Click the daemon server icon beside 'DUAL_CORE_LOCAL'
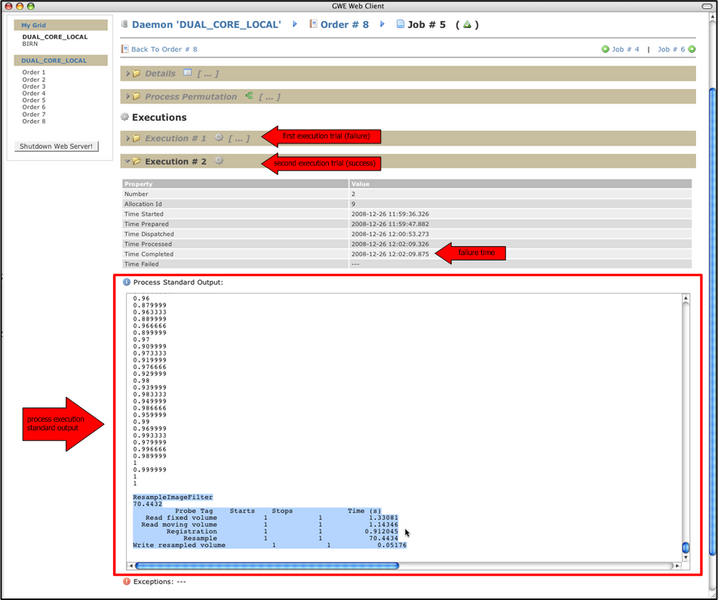This screenshot has height=600, width=718. pyautogui.click(x=124, y=24)
